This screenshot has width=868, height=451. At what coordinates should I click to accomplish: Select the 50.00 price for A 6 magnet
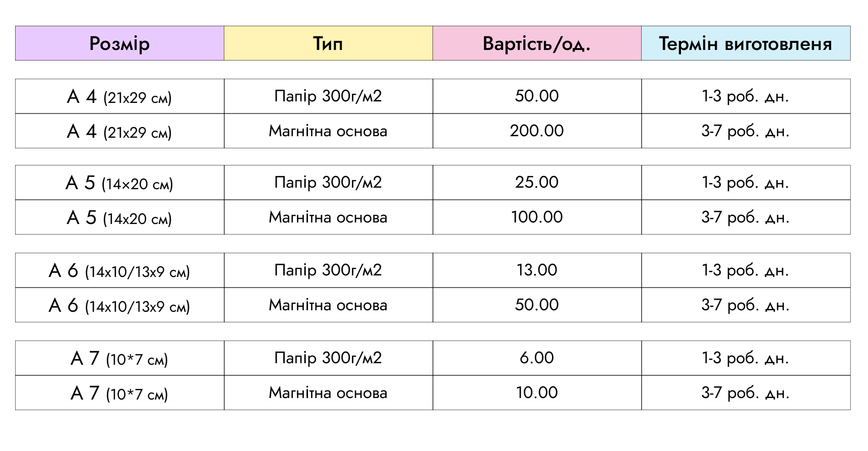point(537,305)
